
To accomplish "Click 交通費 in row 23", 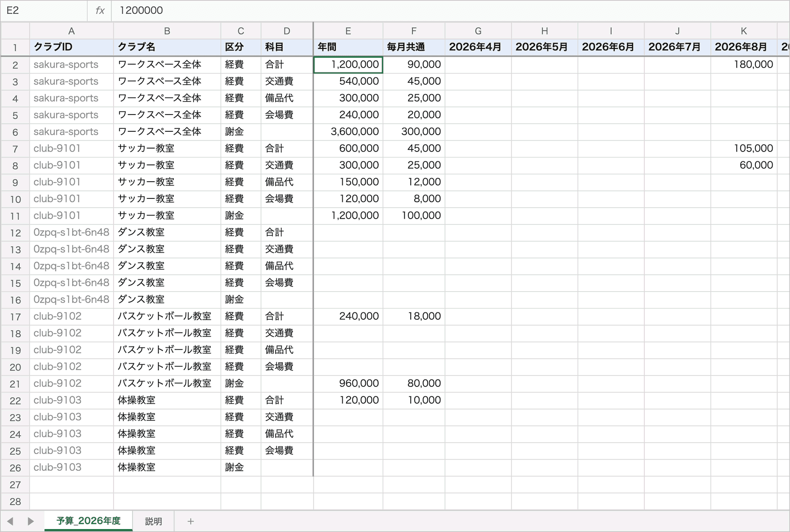I will click(x=287, y=417).
